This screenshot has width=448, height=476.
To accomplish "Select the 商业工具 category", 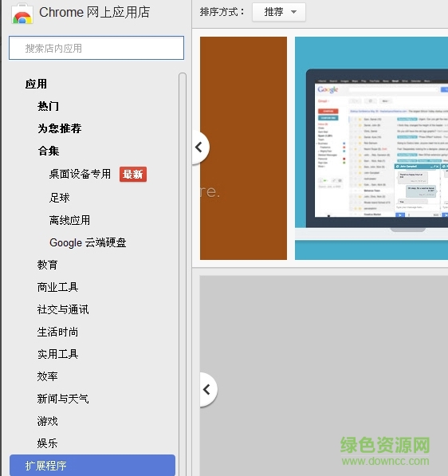I will [57, 287].
